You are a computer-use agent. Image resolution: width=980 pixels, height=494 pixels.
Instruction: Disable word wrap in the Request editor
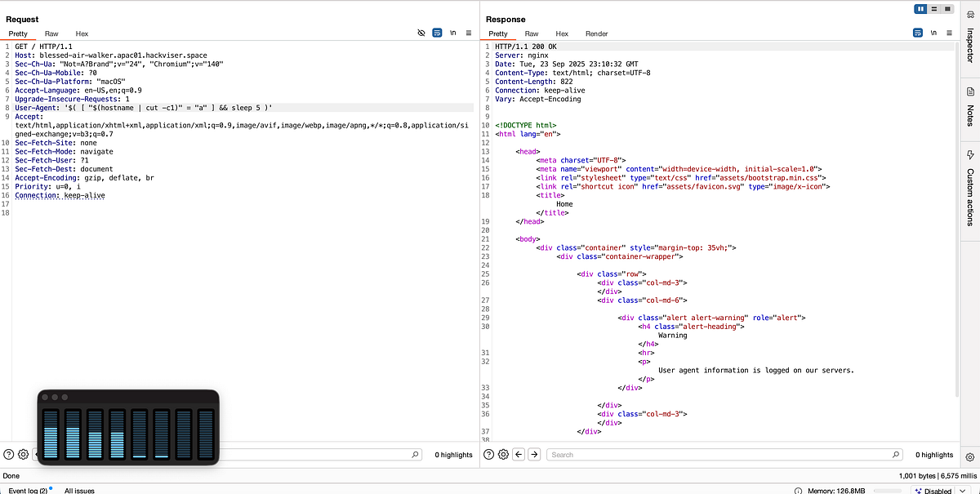[x=436, y=33]
